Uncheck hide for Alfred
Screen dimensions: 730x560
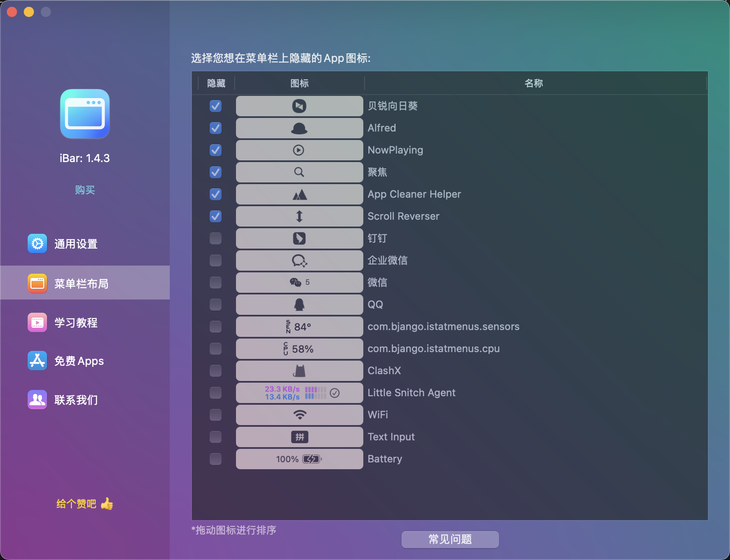216,128
